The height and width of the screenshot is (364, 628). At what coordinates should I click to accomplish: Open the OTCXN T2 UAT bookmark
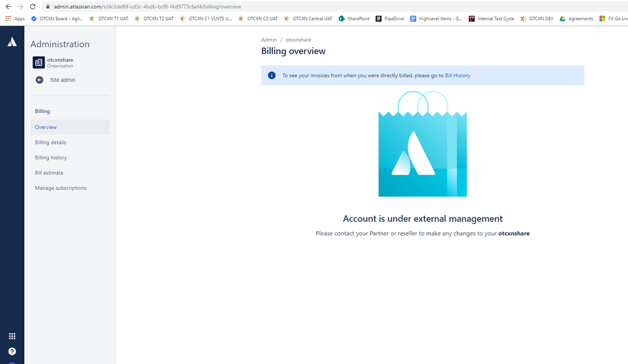(154, 18)
